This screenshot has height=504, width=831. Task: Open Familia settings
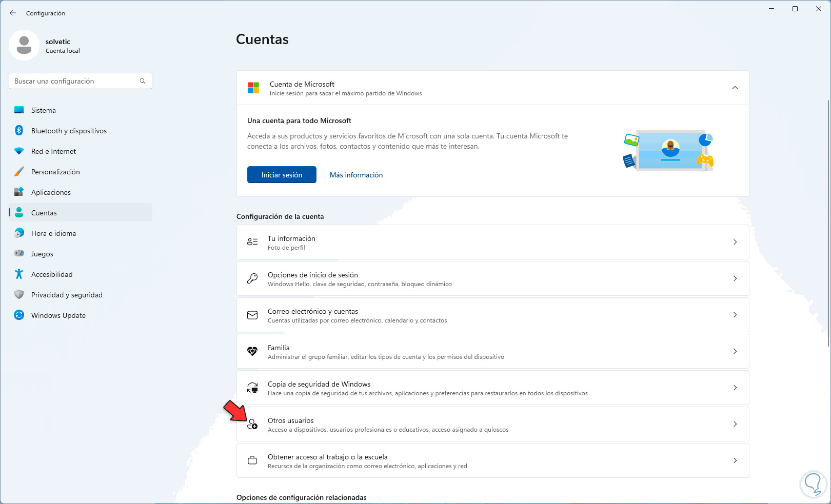(493, 351)
